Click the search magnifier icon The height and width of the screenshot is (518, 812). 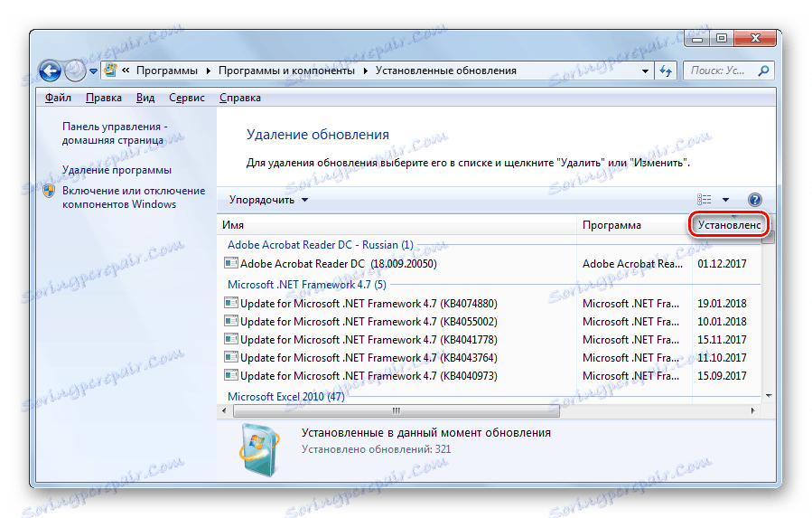763,71
